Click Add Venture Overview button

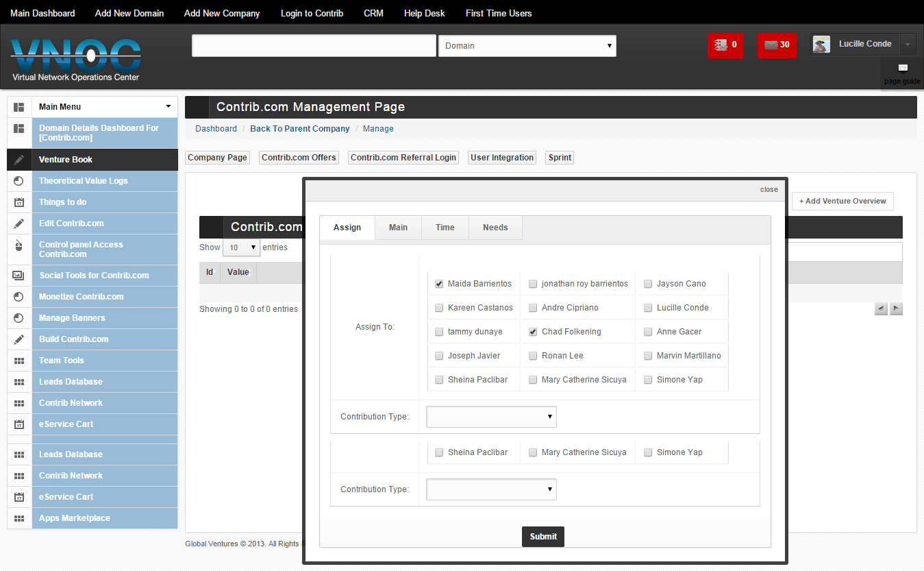coord(842,201)
